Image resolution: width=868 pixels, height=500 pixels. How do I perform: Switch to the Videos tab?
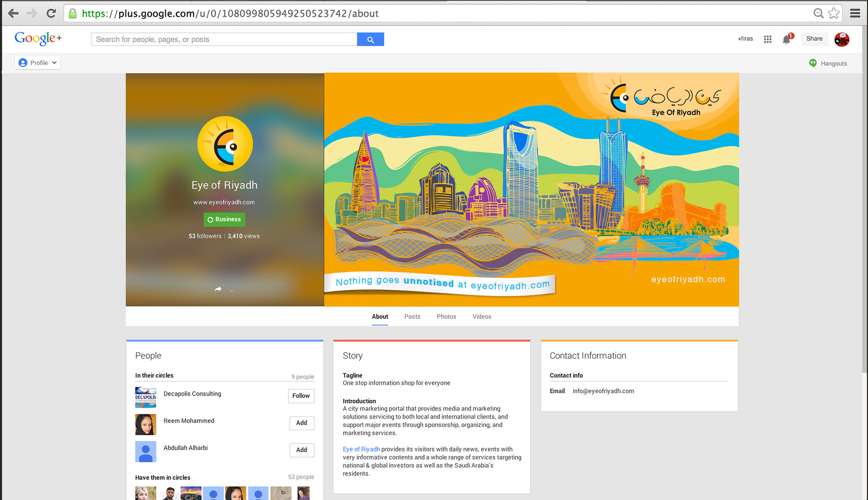[482, 316]
